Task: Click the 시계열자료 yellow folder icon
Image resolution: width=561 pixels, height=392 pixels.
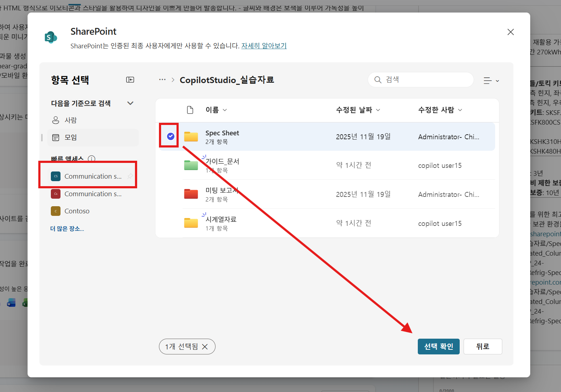Action: pos(191,223)
